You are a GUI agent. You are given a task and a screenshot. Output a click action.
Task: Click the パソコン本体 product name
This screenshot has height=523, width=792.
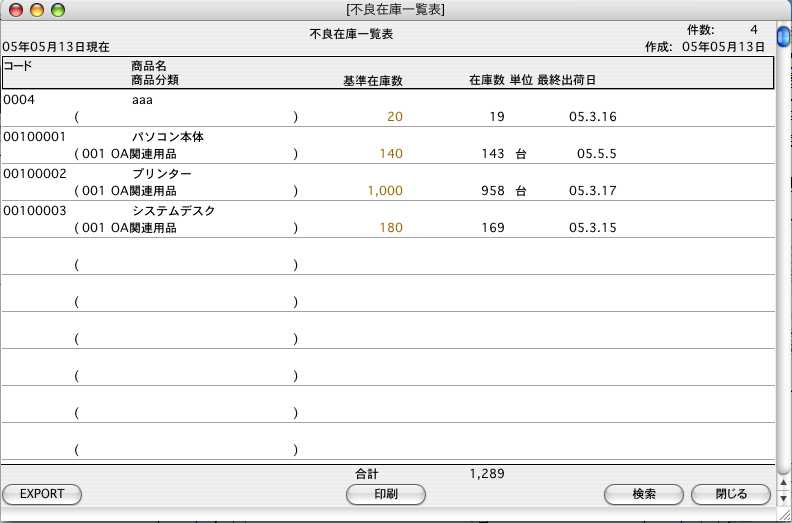168,137
